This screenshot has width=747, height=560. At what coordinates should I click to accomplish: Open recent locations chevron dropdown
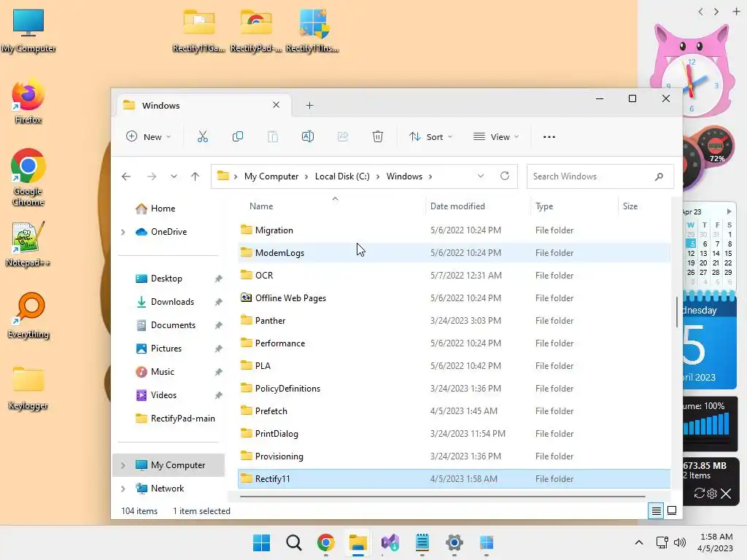point(174,176)
